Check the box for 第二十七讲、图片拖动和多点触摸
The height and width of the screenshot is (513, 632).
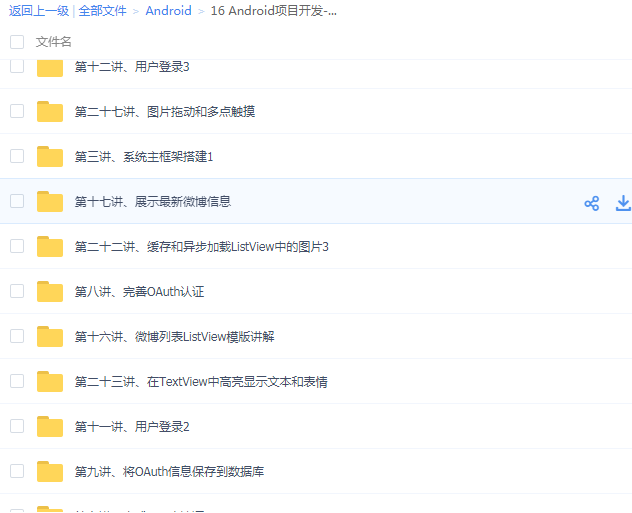click(17, 111)
